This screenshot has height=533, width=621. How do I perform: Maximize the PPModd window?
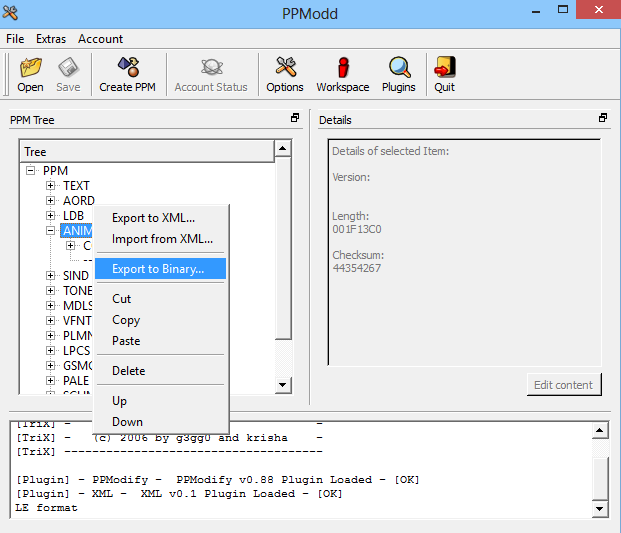point(563,10)
